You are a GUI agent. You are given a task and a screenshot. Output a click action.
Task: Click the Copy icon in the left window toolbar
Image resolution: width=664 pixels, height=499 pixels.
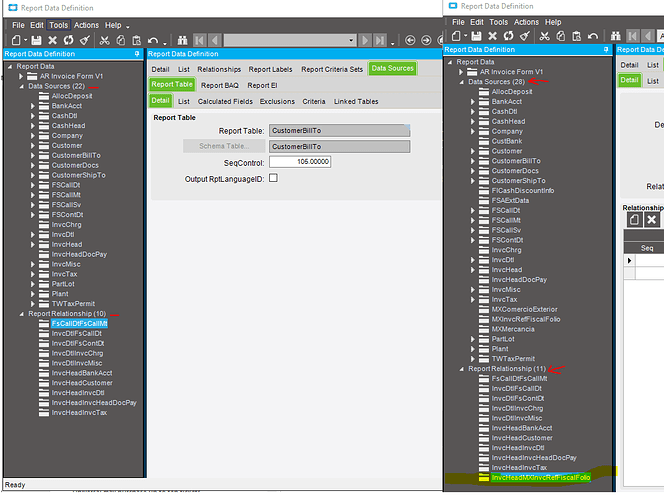(x=121, y=40)
